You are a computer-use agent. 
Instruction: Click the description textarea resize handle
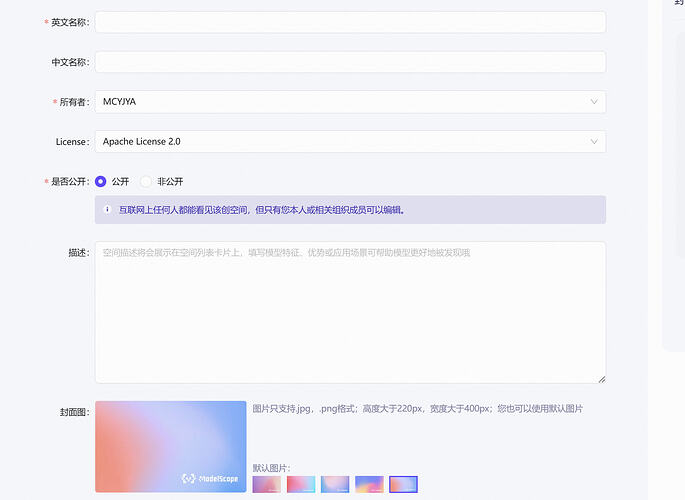point(602,379)
